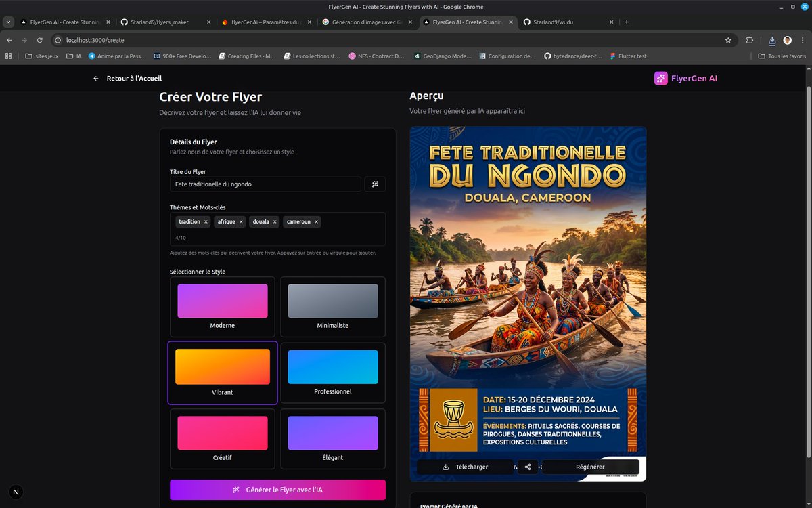Click the Régénérer button
This screenshot has height=508, width=812.
[x=590, y=467]
